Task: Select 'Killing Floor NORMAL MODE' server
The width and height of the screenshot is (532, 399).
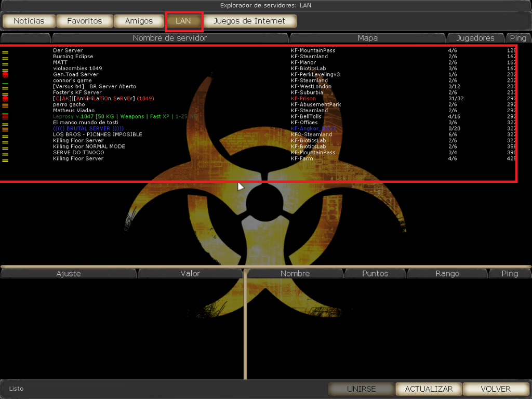Action: [x=89, y=147]
